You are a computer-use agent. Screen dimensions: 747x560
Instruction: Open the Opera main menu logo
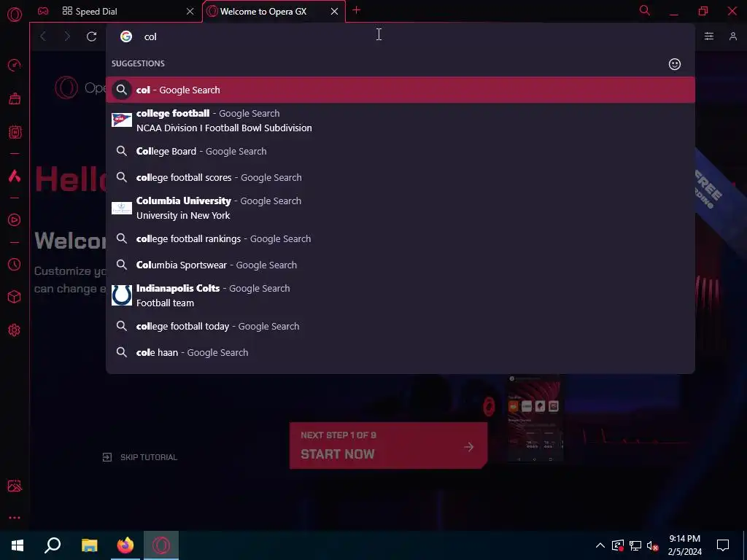[15, 15]
